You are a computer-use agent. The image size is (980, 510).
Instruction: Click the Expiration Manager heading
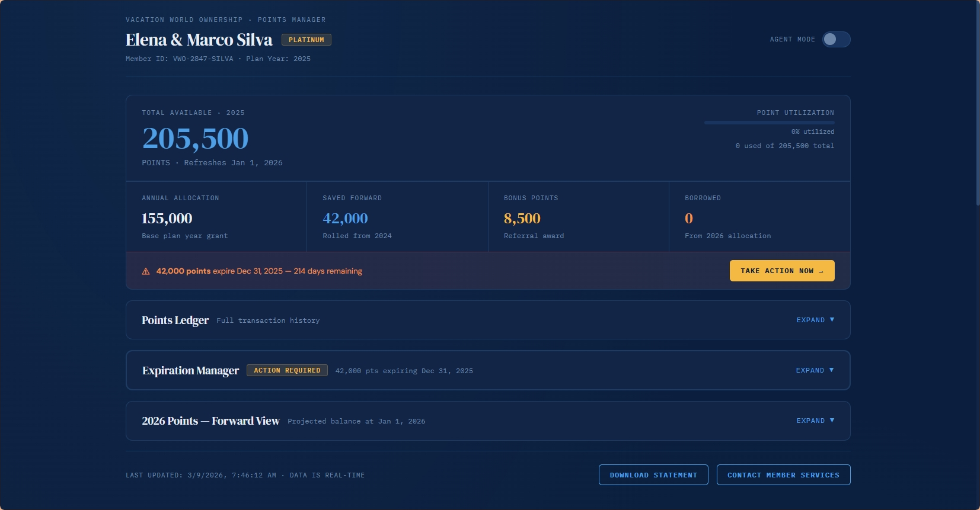click(190, 370)
